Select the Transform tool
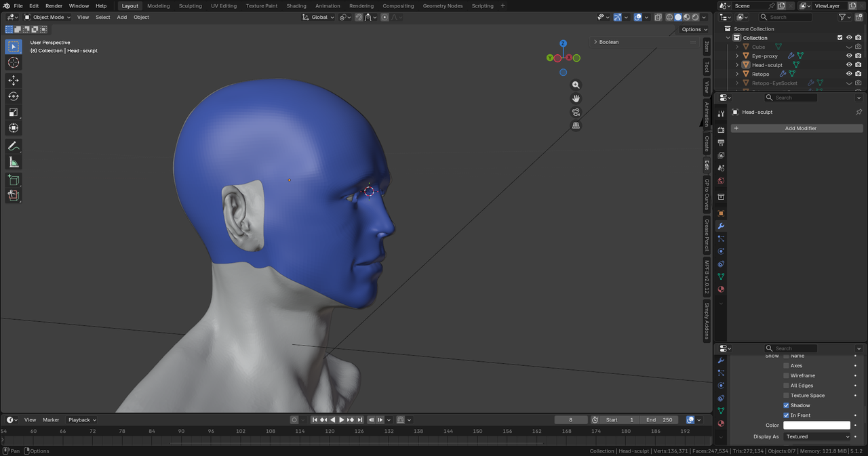The width and height of the screenshot is (868, 456). pyautogui.click(x=14, y=128)
